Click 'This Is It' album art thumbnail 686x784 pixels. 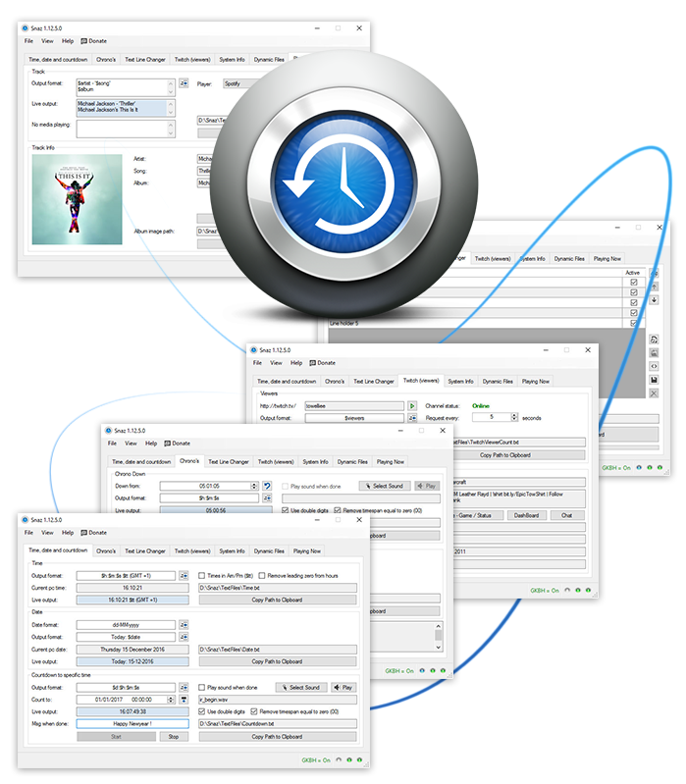[x=77, y=199]
